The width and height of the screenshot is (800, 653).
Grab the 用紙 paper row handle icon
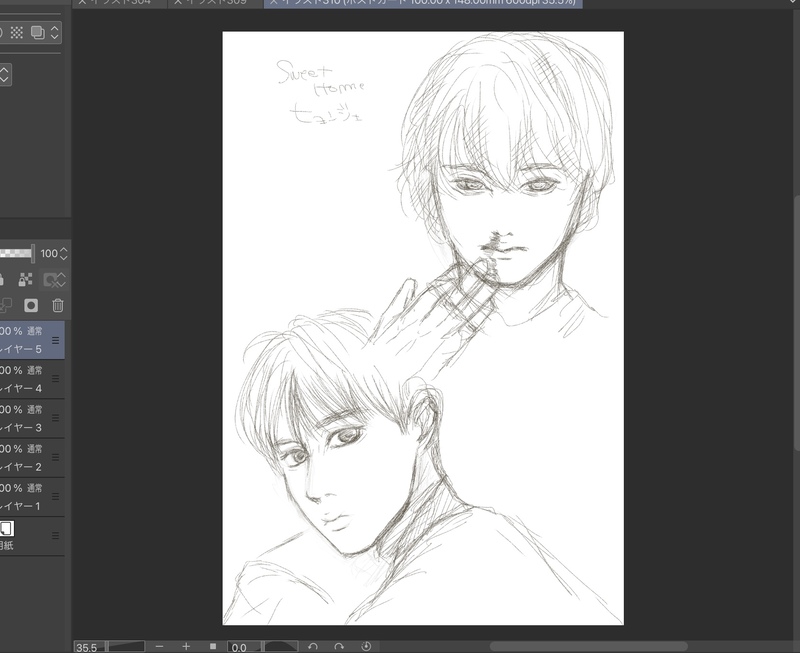pyautogui.click(x=56, y=536)
